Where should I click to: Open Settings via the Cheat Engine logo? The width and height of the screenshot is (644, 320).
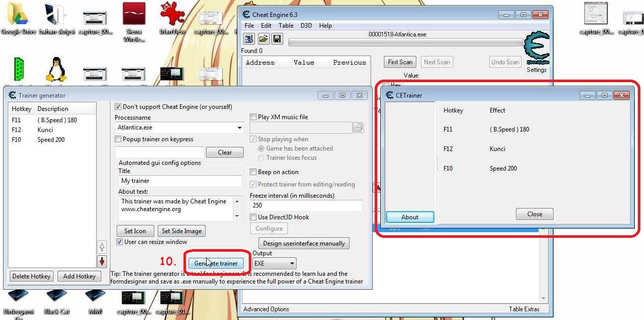536,52
